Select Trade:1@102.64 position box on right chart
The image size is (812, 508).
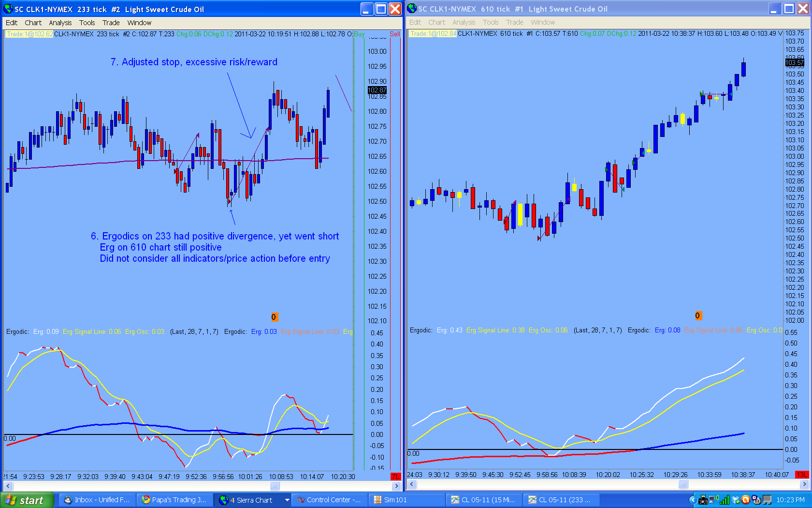[x=433, y=33]
